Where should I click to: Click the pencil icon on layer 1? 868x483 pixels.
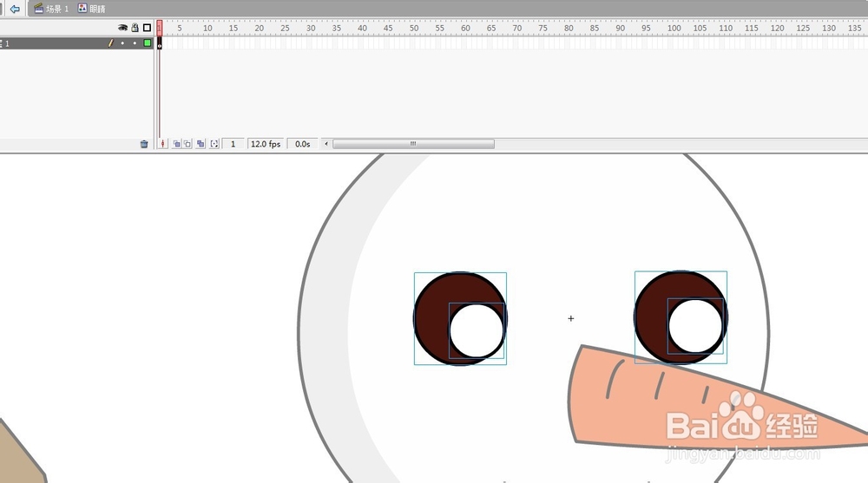point(111,43)
